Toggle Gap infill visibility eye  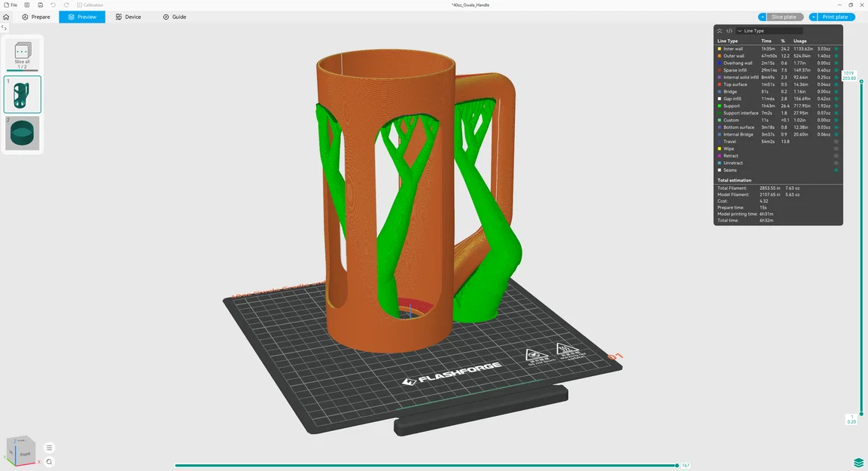(836, 99)
